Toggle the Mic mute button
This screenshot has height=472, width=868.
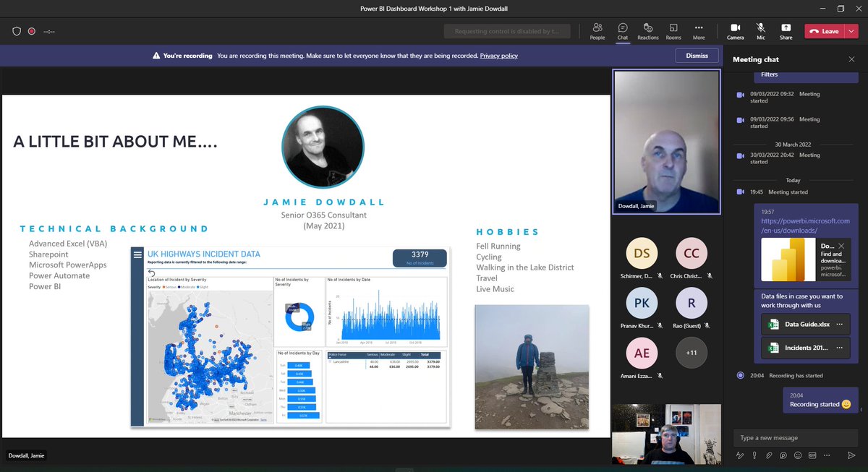click(x=761, y=31)
